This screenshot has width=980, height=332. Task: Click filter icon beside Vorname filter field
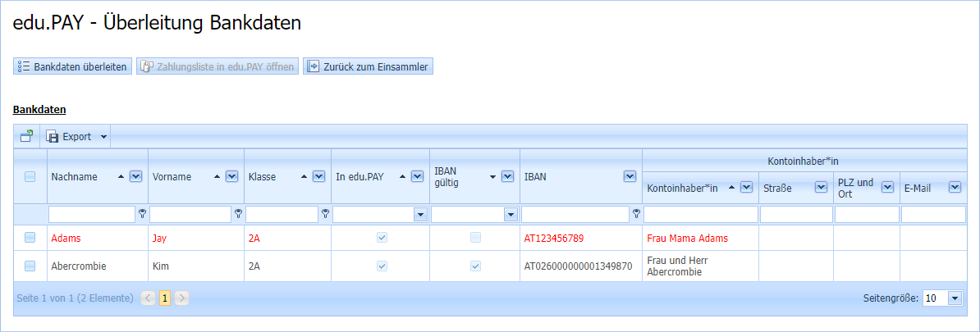(x=238, y=214)
